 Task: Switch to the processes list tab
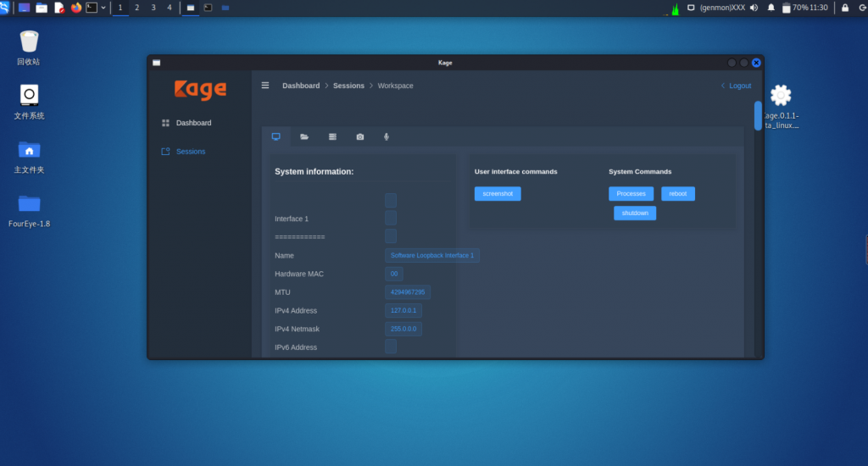click(332, 136)
